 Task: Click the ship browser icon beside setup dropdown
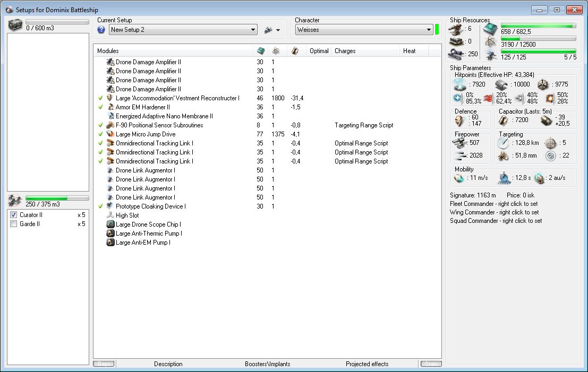[x=268, y=30]
